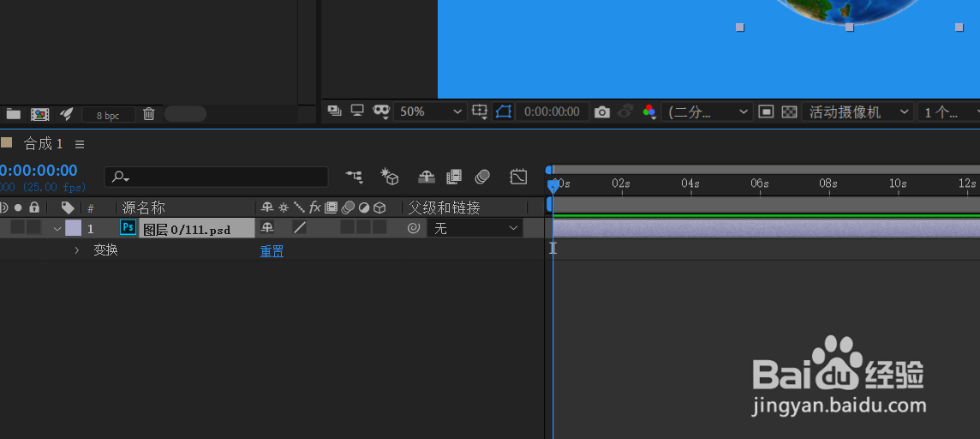Toggle the quality switch on layer 1
This screenshot has width=980, height=439.
pos(300,228)
